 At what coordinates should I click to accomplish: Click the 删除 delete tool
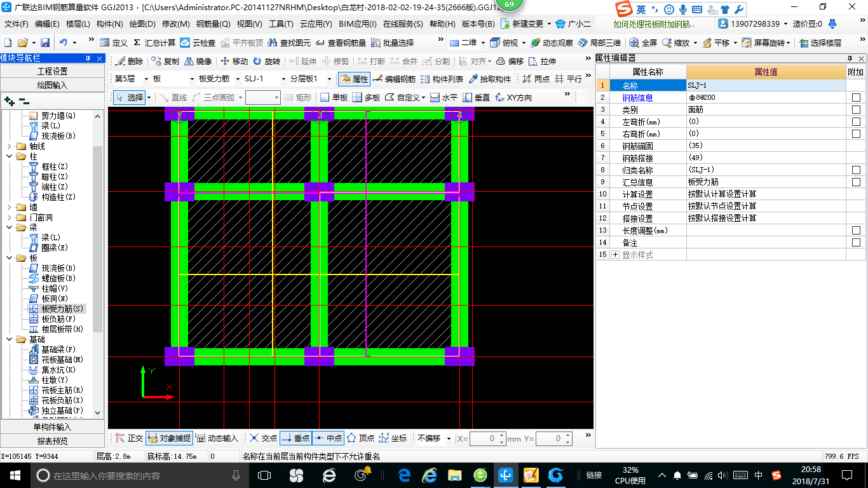tap(129, 62)
